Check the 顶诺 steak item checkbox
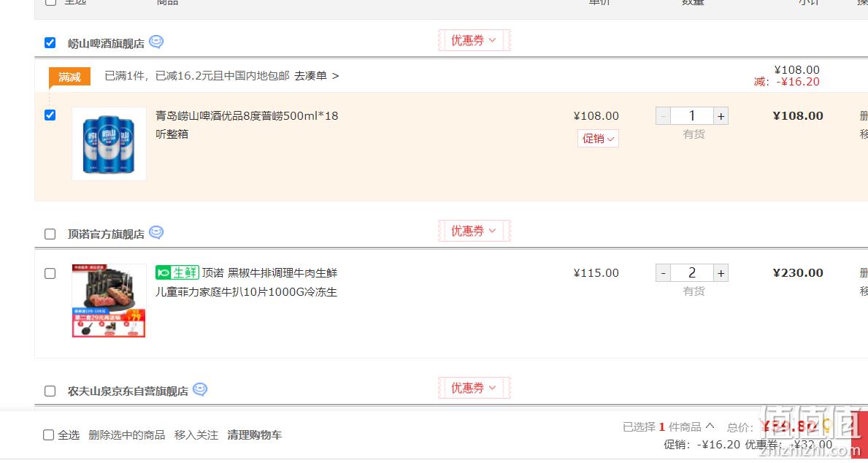Image resolution: width=868 pixels, height=463 pixels. pyautogui.click(x=50, y=274)
